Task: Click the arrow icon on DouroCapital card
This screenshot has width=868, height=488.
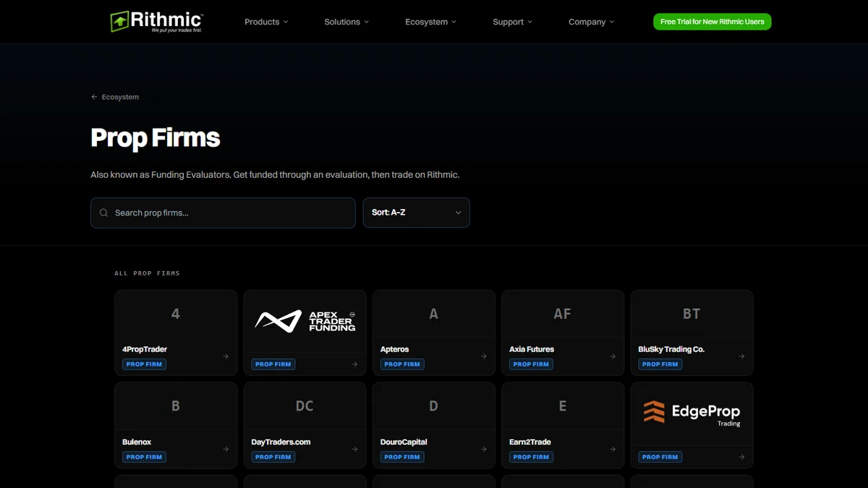Action: (484, 449)
